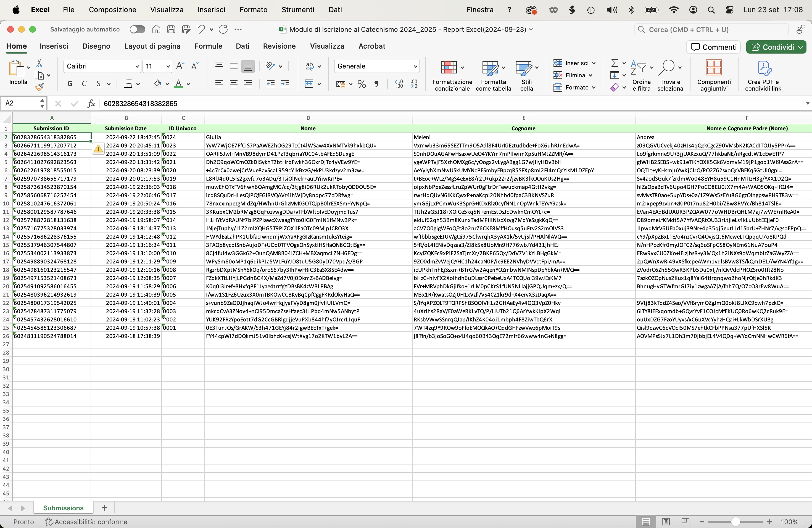Open the Strumenti menu
The width and height of the screenshot is (812, 528).
(x=297, y=10)
